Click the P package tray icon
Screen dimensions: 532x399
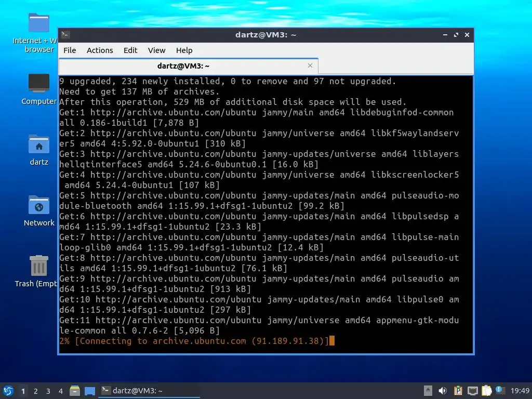pos(458,391)
